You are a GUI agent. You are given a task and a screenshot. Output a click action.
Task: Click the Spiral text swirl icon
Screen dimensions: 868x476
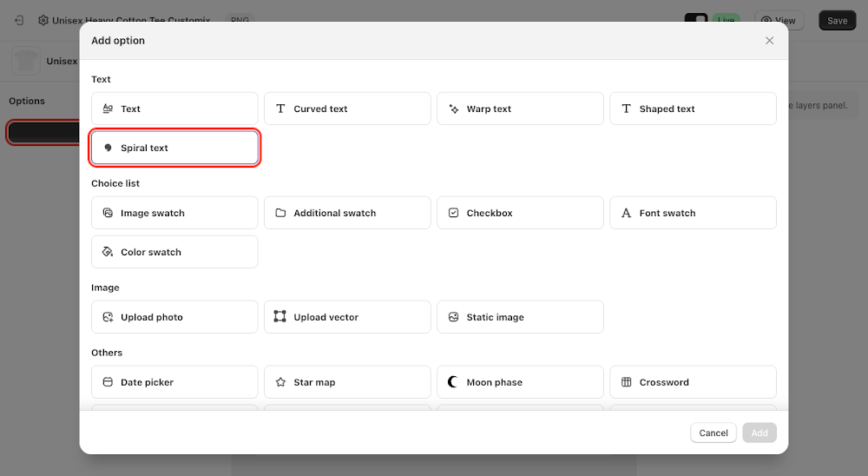(x=108, y=148)
